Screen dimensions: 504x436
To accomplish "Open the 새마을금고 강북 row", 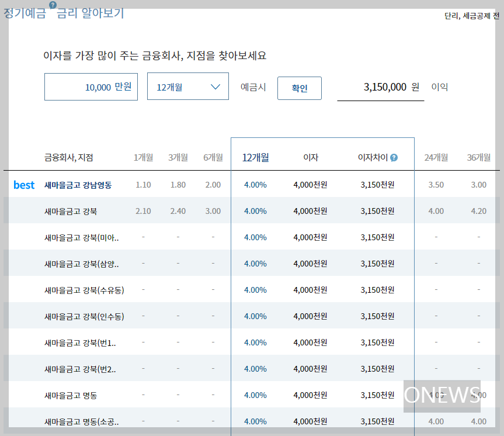I will (x=252, y=211).
